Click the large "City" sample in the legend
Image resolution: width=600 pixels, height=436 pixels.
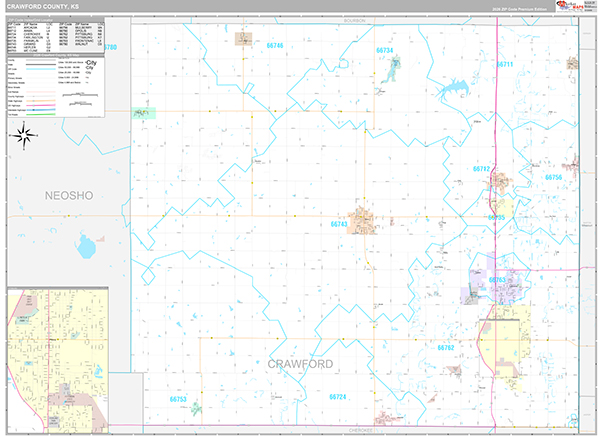[x=91, y=62]
